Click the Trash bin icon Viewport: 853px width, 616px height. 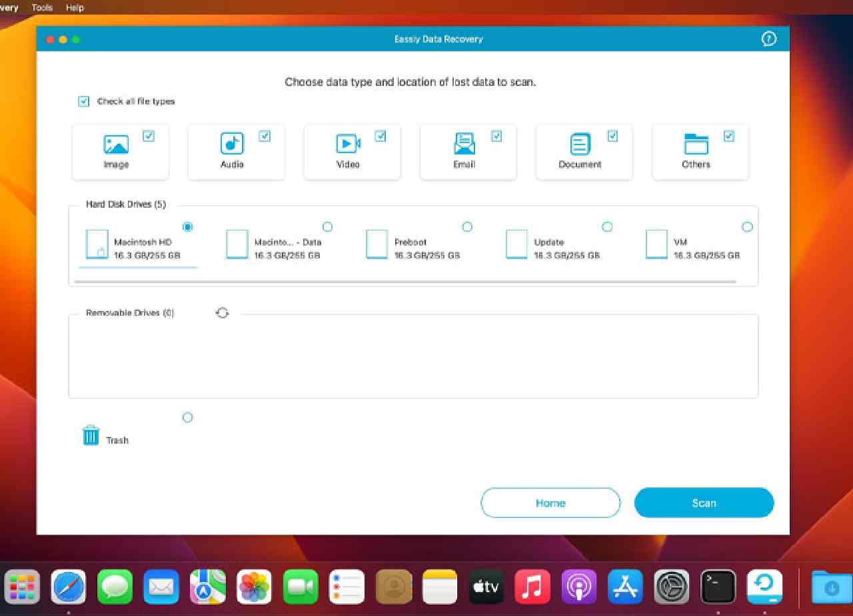click(91, 435)
